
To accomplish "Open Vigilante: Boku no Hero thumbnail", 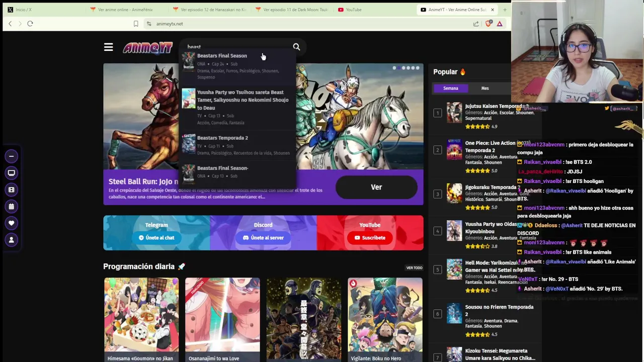I will click(x=385, y=320).
